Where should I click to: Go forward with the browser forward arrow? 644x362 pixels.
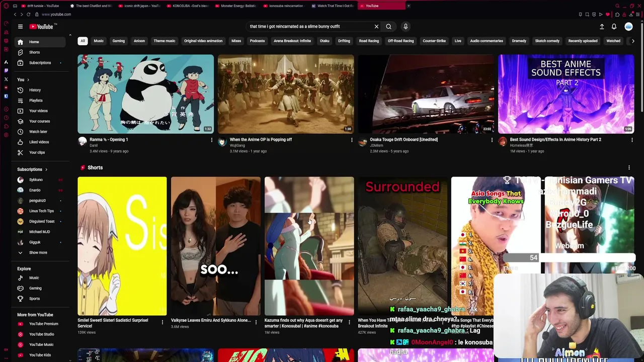point(21,15)
